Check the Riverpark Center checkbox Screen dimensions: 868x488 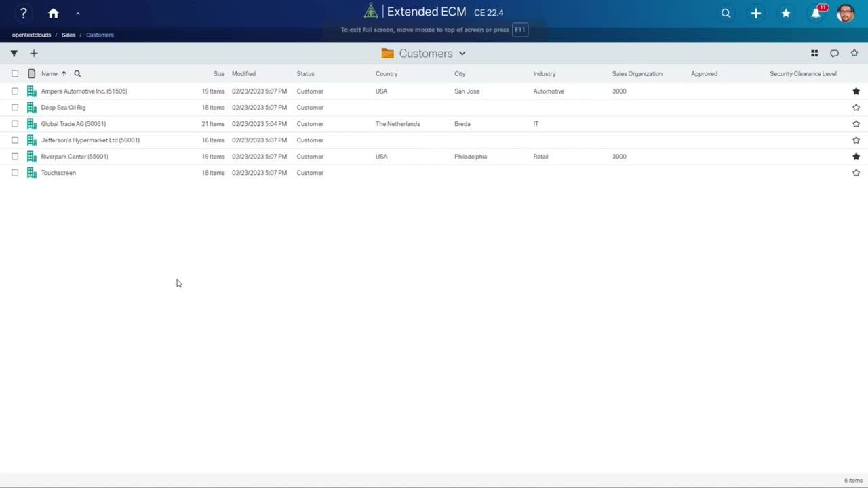click(15, 157)
